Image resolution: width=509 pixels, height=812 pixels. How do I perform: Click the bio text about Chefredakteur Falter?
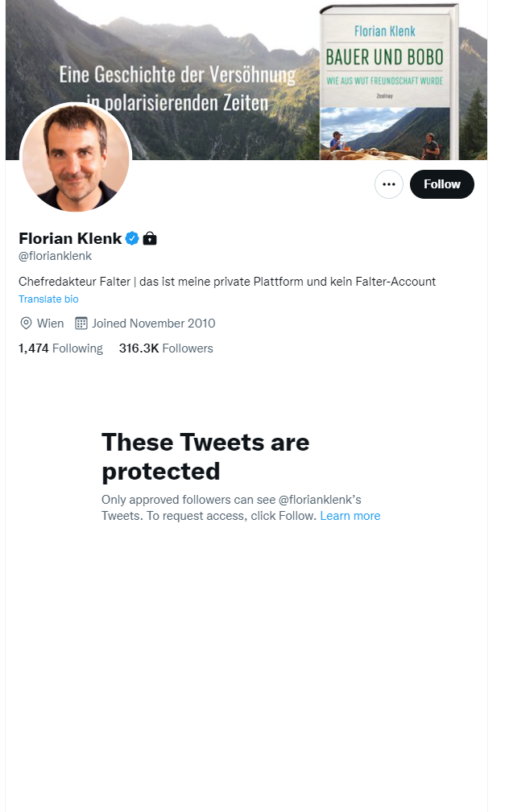(x=228, y=281)
